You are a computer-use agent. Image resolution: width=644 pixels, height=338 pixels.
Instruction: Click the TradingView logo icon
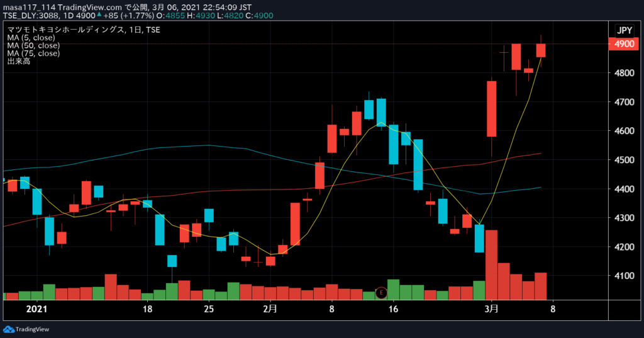pyautogui.click(x=9, y=329)
